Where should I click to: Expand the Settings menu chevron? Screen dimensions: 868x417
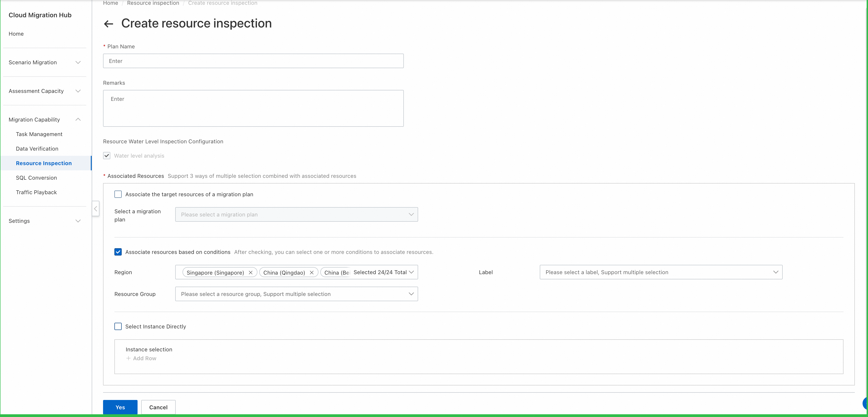(x=78, y=221)
